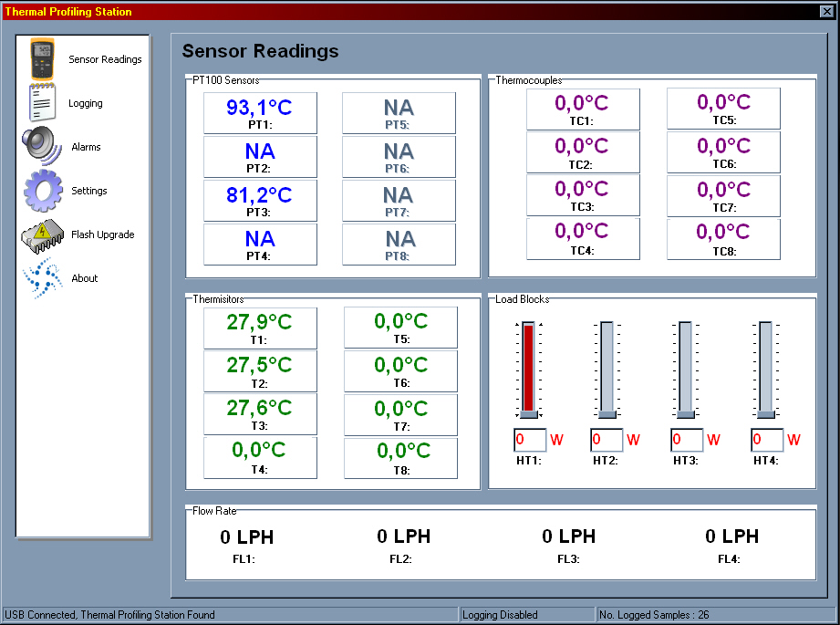This screenshot has height=625, width=840.
Task: Adjust the HT2 load block slider
Action: tap(607, 370)
